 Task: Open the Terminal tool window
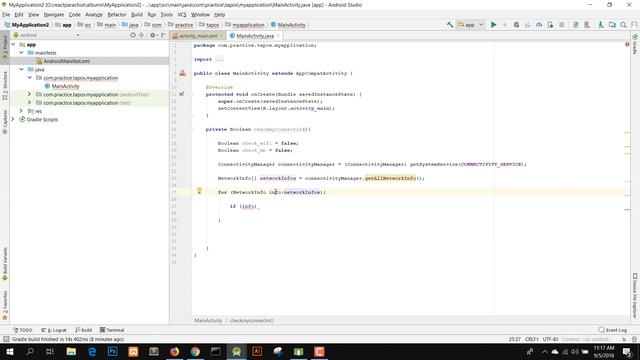(112, 330)
